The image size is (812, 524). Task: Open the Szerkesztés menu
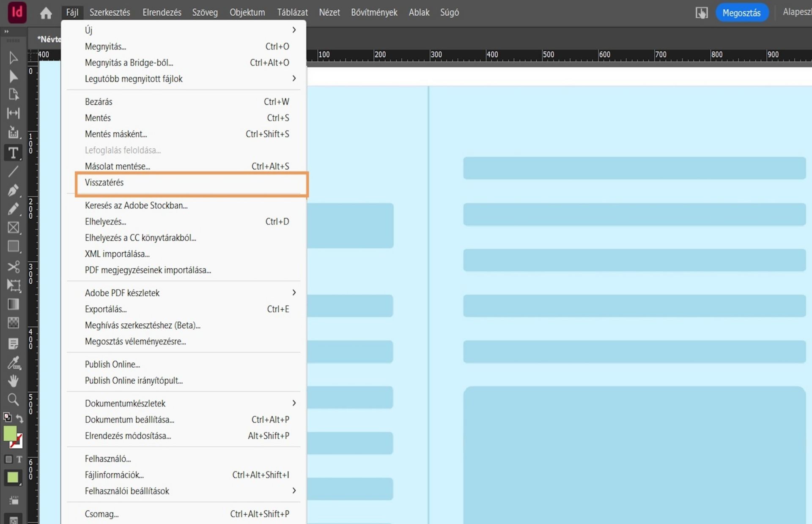point(110,13)
